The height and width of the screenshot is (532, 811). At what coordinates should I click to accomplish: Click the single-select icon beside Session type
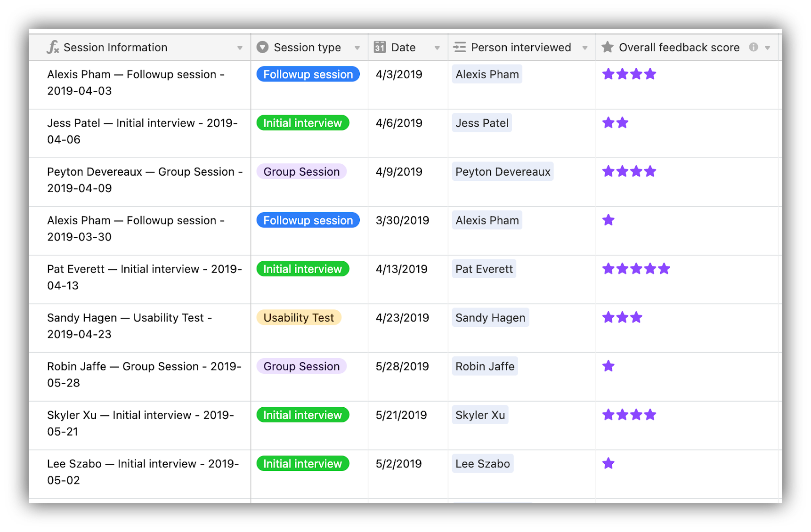(262, 47)
